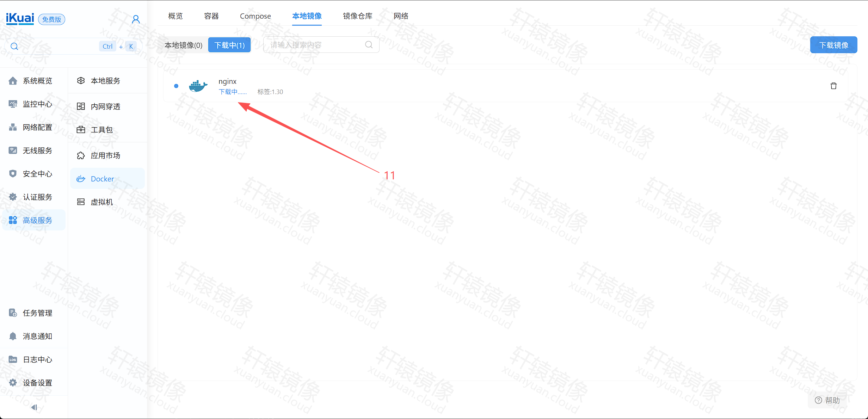Open 消息通知 bell icon
Viewport: 868px width, 419px height.
pos(13,336)
